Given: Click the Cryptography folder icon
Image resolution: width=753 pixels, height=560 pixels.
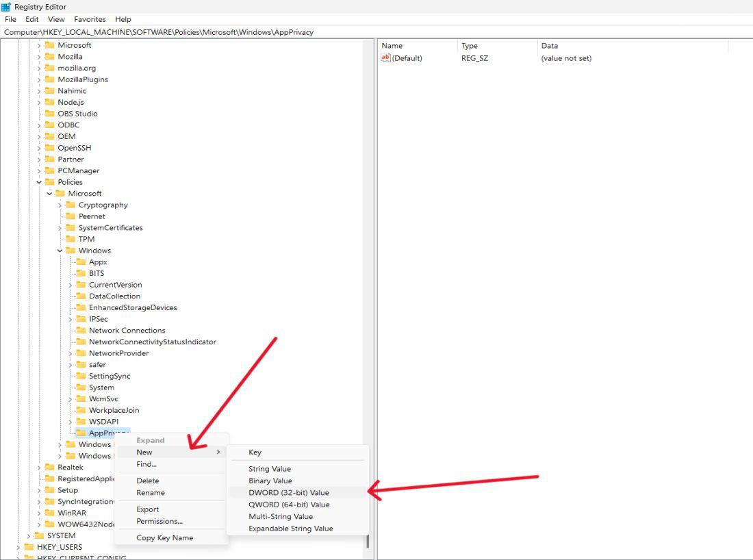Looking at the screenshot, I should (x=71, y=205).
